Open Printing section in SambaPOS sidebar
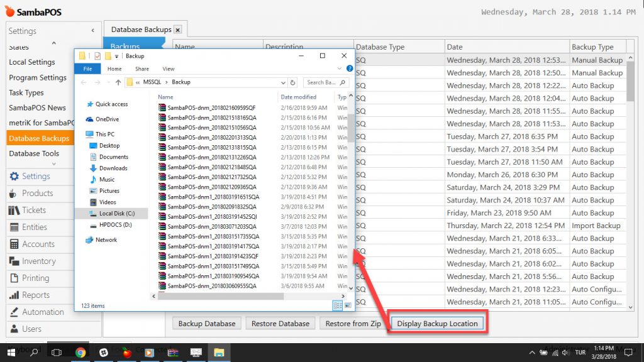This screenshot has height=362, width=644. point(29,278)
